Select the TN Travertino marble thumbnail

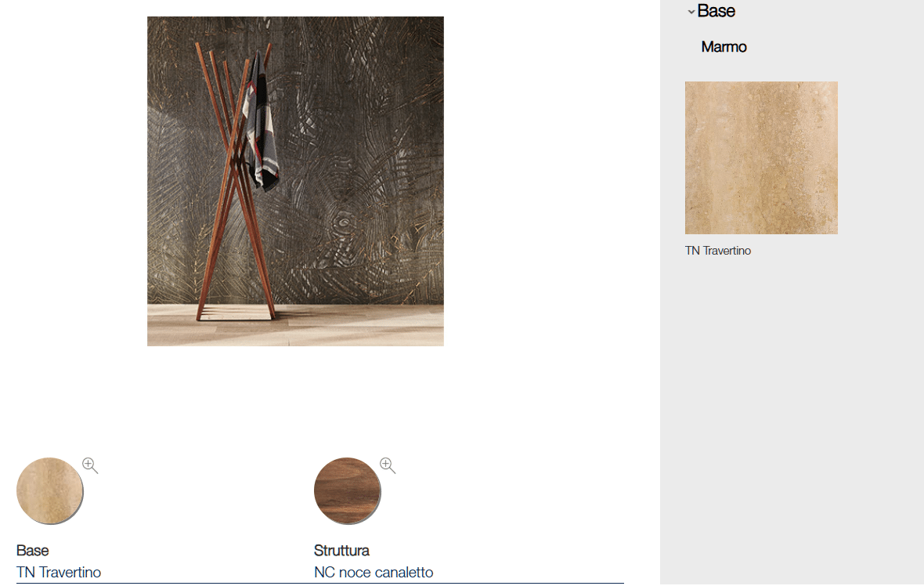tap(761, 157)
